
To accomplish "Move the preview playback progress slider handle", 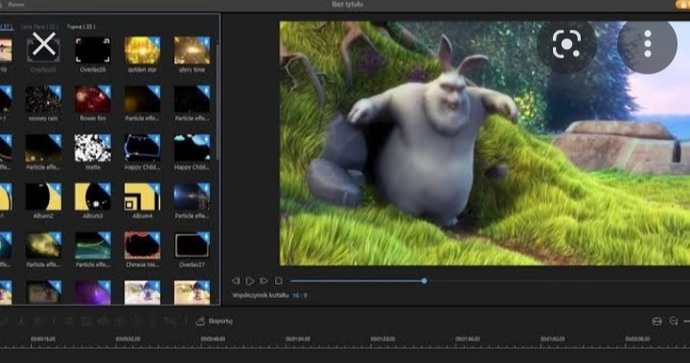I will [424, 281].
